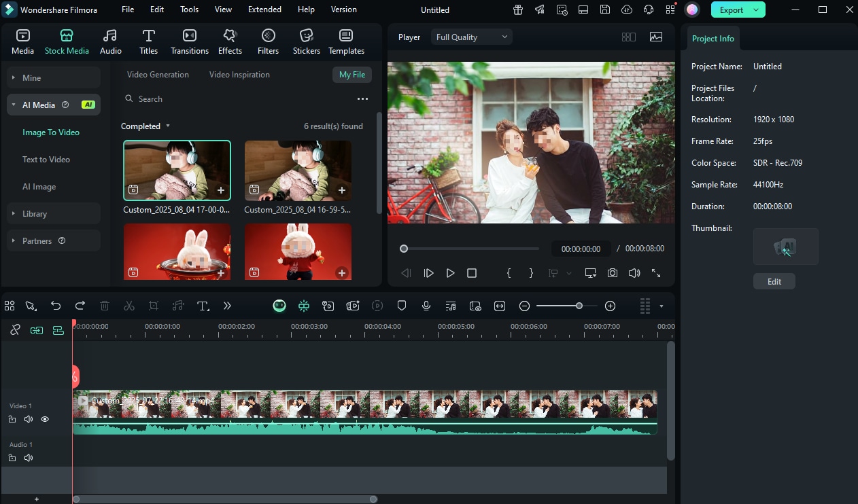Zoom in the timeline with the plus icon
Viewport: 858px width, 504px height.
pos(610,306)
